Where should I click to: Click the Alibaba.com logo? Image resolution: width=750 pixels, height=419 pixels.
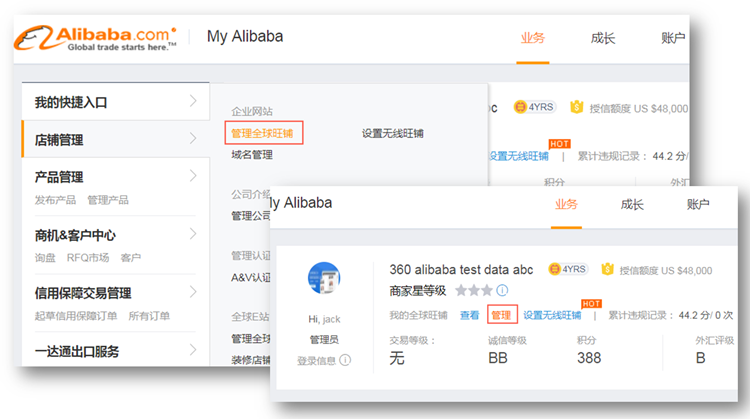(96, 38)
